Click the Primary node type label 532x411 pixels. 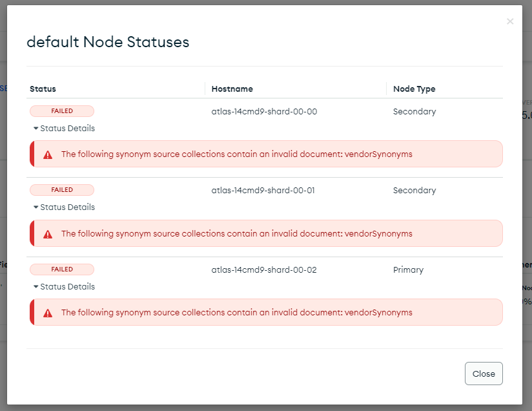click(x=408, y=270)
